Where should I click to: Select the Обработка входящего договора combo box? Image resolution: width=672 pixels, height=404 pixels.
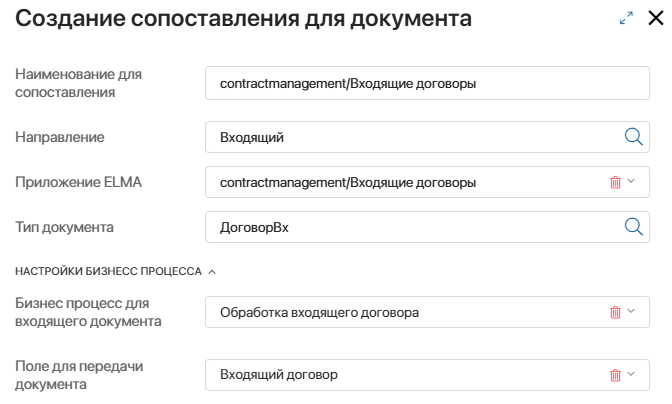pyautogui.click(x=427, y=312)
